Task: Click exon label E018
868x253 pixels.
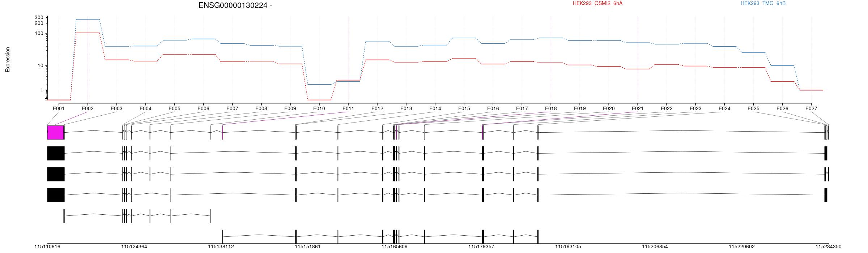Action: pos(551,108)
